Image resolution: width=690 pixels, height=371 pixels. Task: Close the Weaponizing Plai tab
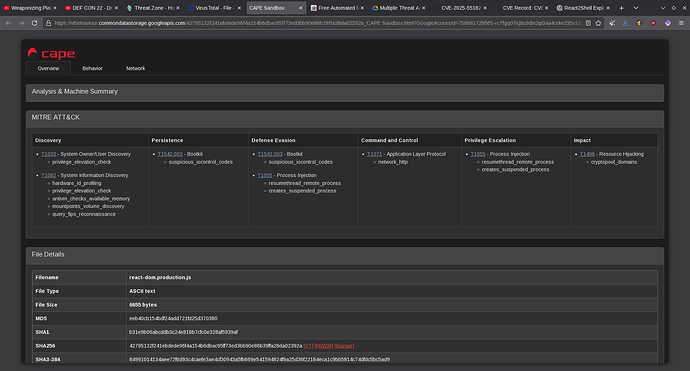(x=55, y=8)
